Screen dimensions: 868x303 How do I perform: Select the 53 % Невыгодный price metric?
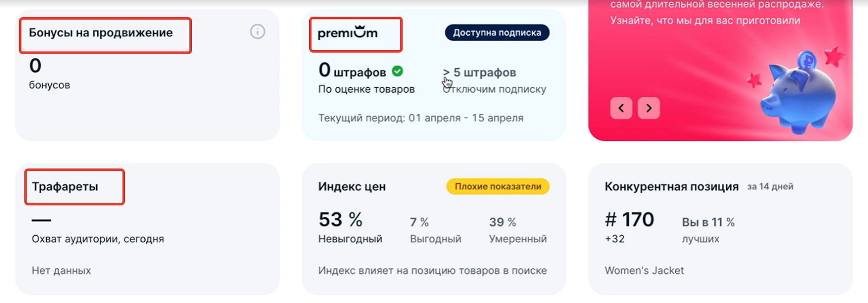(x=350, y=227)
